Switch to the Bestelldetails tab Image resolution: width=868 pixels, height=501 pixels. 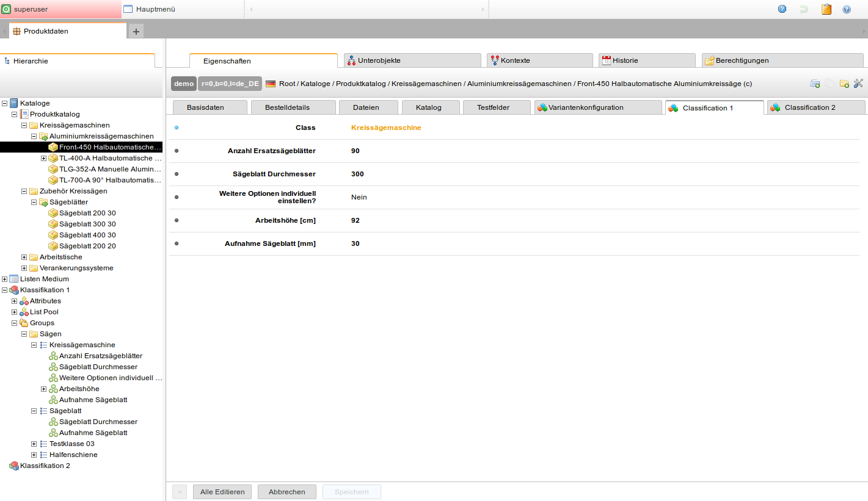click(287, 107)
